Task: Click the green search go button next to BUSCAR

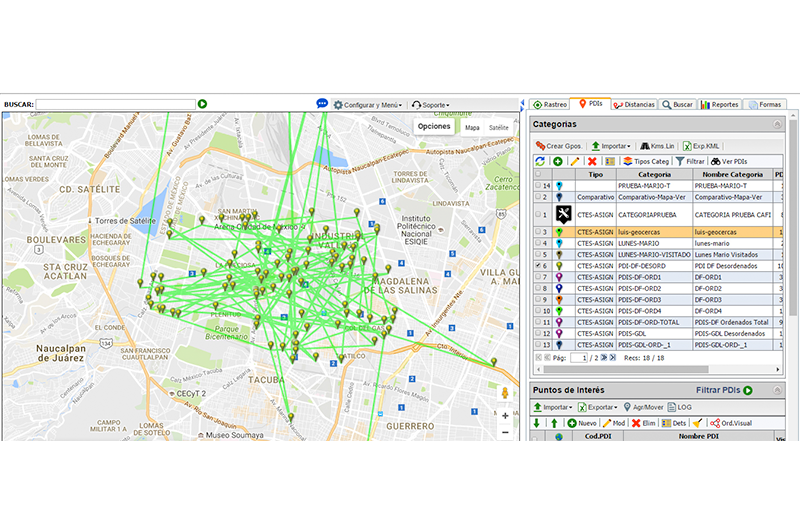Action: click(x=203, y=104)
